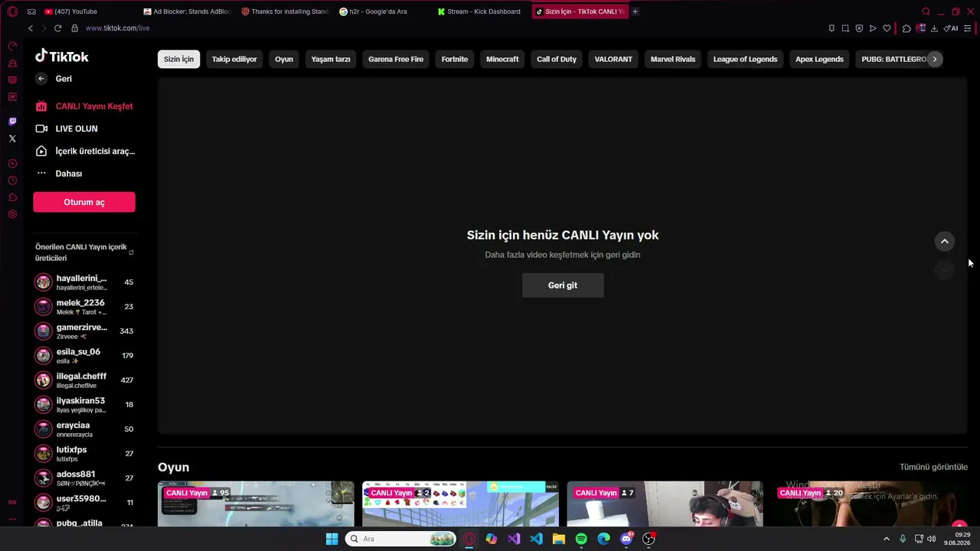
Task: Select the Yaşam tarzı category chip
Action: tap(331, 59)
